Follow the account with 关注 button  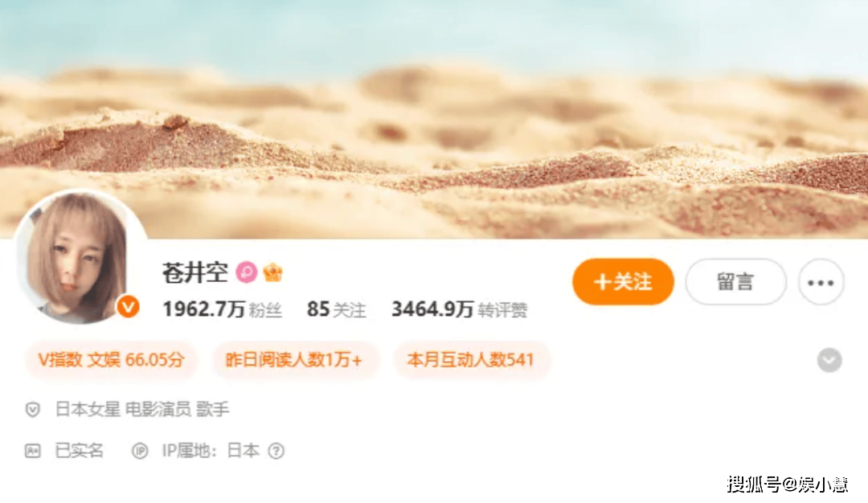pos(624,282)
